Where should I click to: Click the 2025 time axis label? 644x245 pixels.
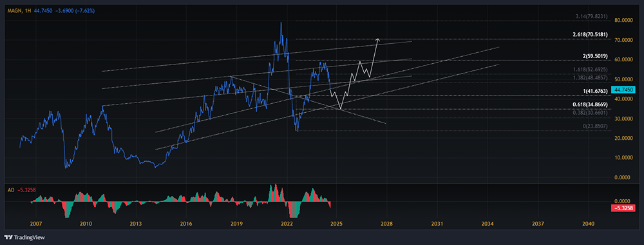pyautogui.click(x=336, y=224)
